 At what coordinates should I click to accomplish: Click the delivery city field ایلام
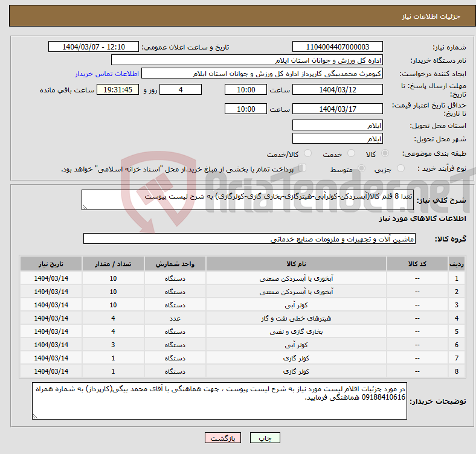coord(337,139)
